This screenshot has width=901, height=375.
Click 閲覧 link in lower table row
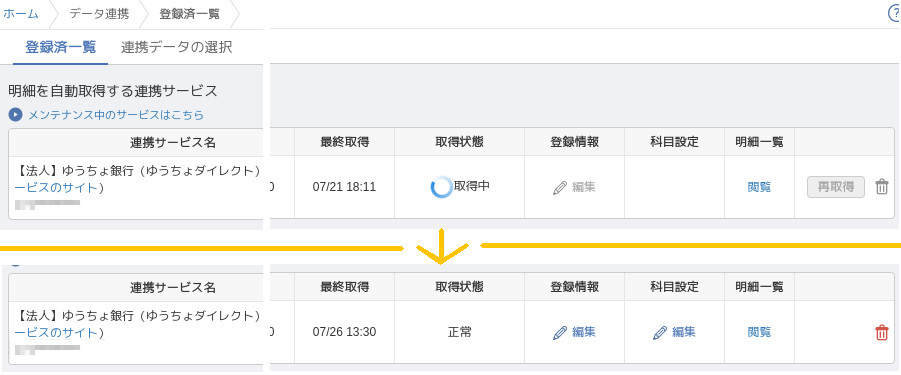click(759, 332)
